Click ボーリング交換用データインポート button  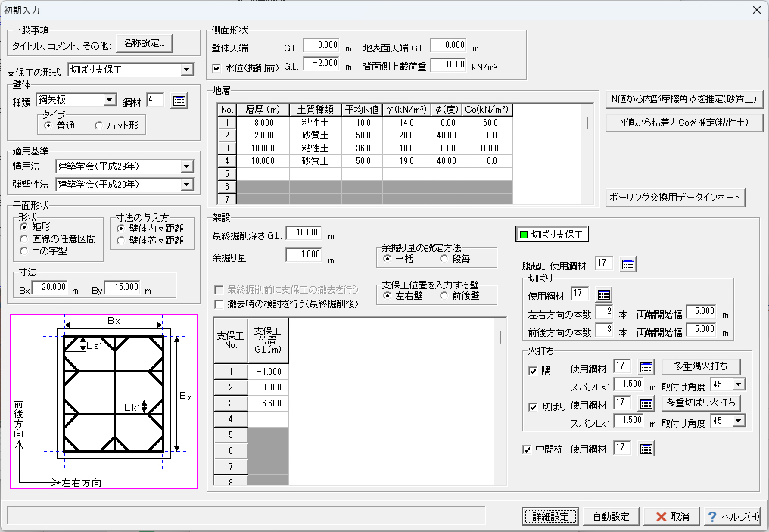tap(674, 197)
